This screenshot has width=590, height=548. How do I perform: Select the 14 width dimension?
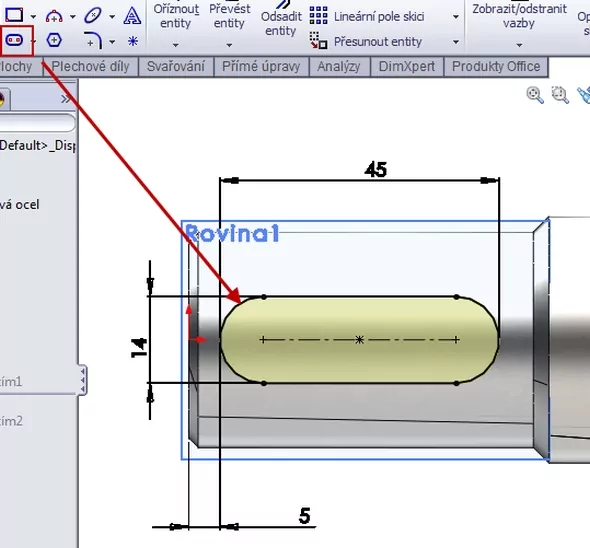pos(139,347)
